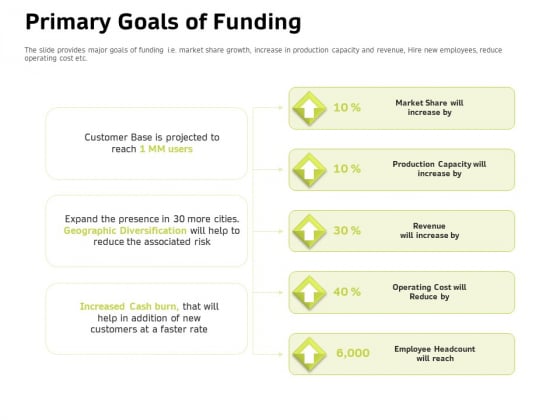Click the Geographic Diversification highlighted text

[x=125, y=231]
